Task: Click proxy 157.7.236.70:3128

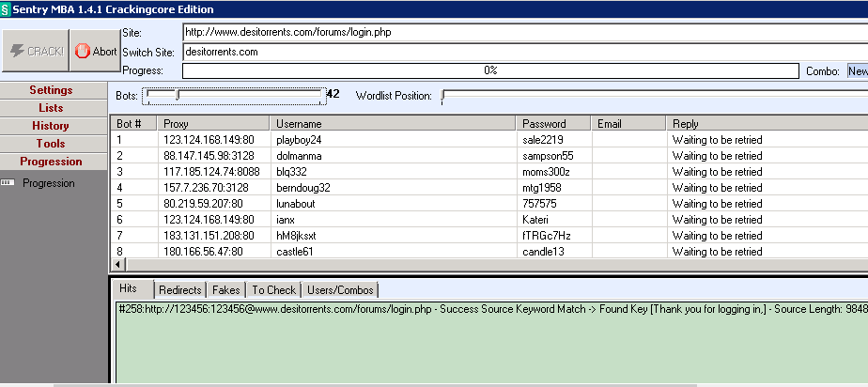Action: tap(206, 188)
